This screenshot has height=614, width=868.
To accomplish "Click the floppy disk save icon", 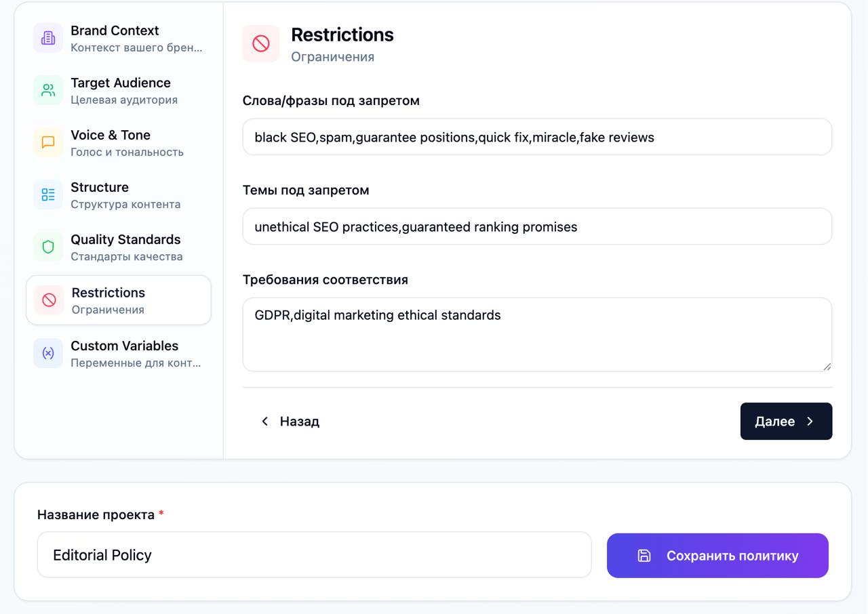I will [x=644, y=556].
